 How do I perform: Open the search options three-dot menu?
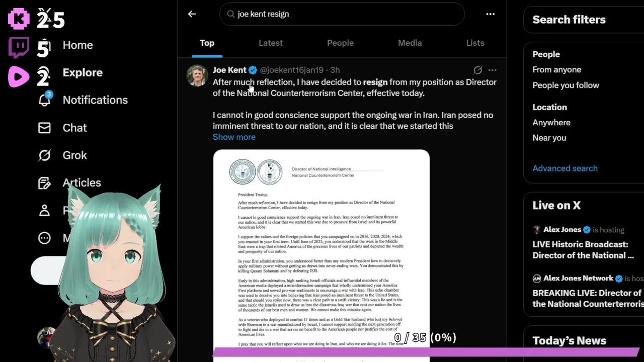[x=491, y=14]
